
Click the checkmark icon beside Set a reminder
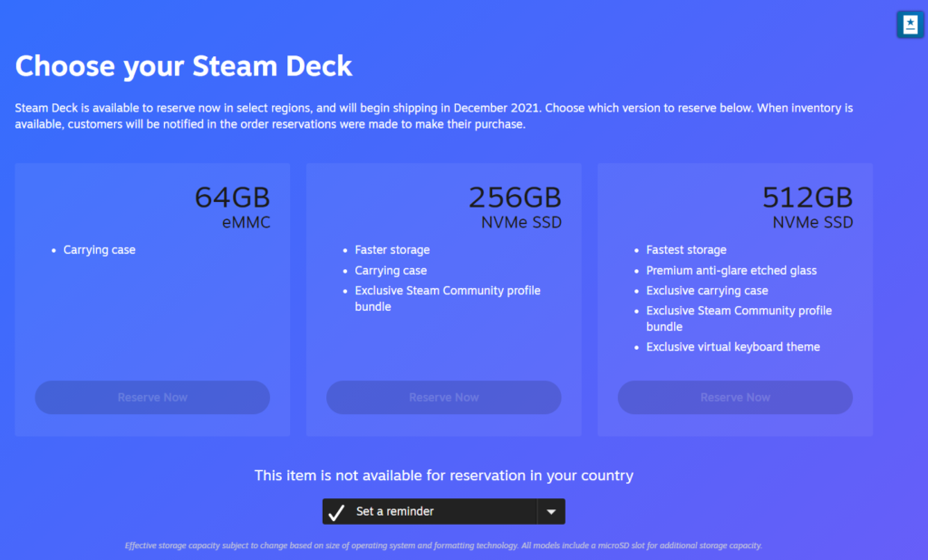pyautogui.click(x=337, y=512)
